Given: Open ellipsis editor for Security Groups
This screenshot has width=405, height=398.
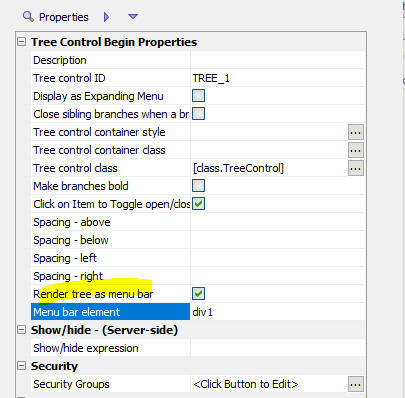Looking at the screenshot, I should [x=356, y=384].
